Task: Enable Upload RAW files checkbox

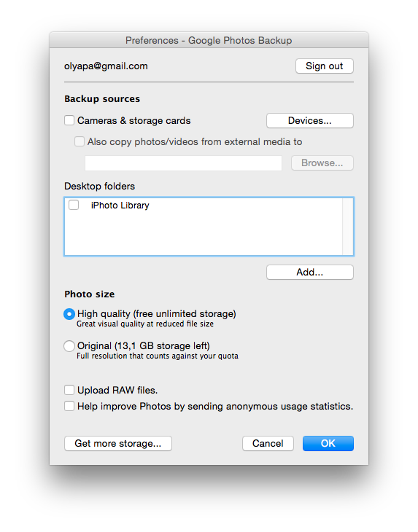Action: coord(69,390)
